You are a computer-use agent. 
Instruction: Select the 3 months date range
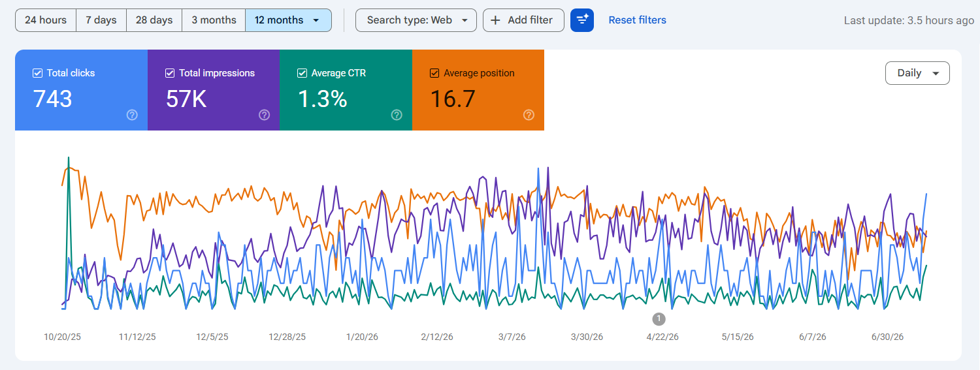(214, 20)
